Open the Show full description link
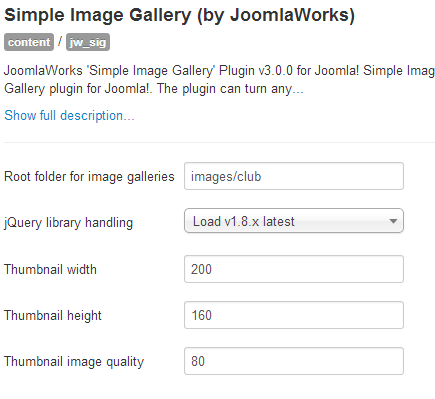The height and width of the screenshot is (399, 435). [69, 116]
